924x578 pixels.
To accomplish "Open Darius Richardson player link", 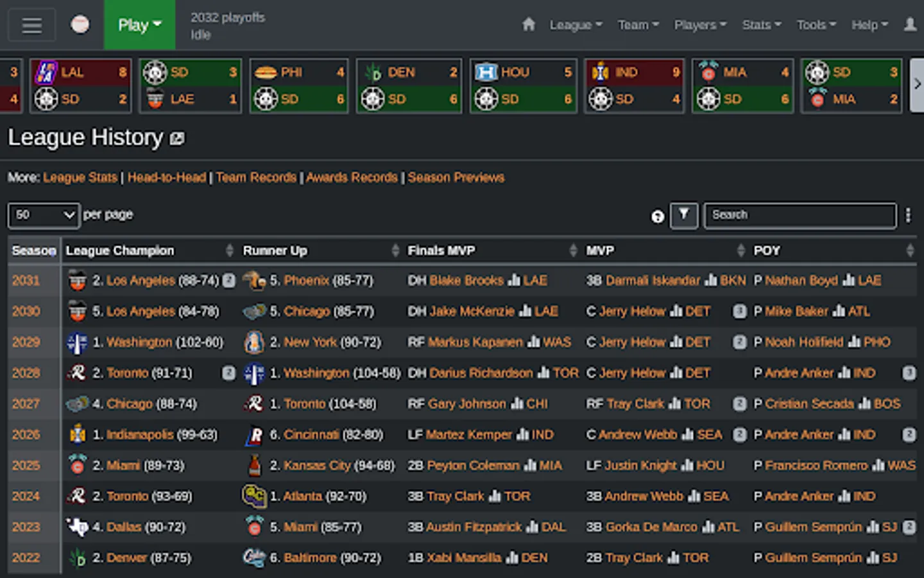I will pos(481,373).
